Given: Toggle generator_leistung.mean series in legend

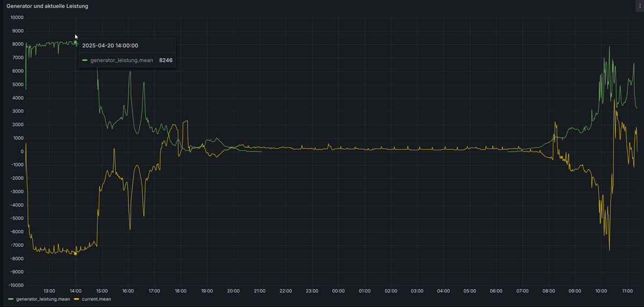Looking at the screenshot, I should (43, 299).
